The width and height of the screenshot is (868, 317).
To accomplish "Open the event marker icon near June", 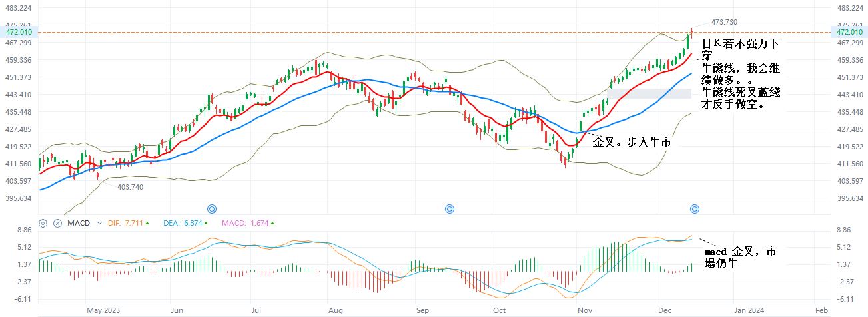I will (212, 209).
